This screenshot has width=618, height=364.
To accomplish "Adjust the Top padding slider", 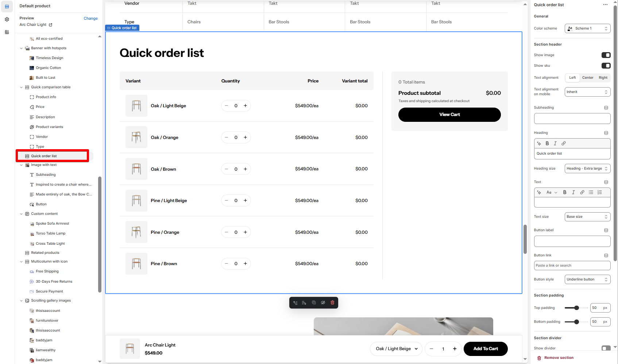I will click(576, 308).
